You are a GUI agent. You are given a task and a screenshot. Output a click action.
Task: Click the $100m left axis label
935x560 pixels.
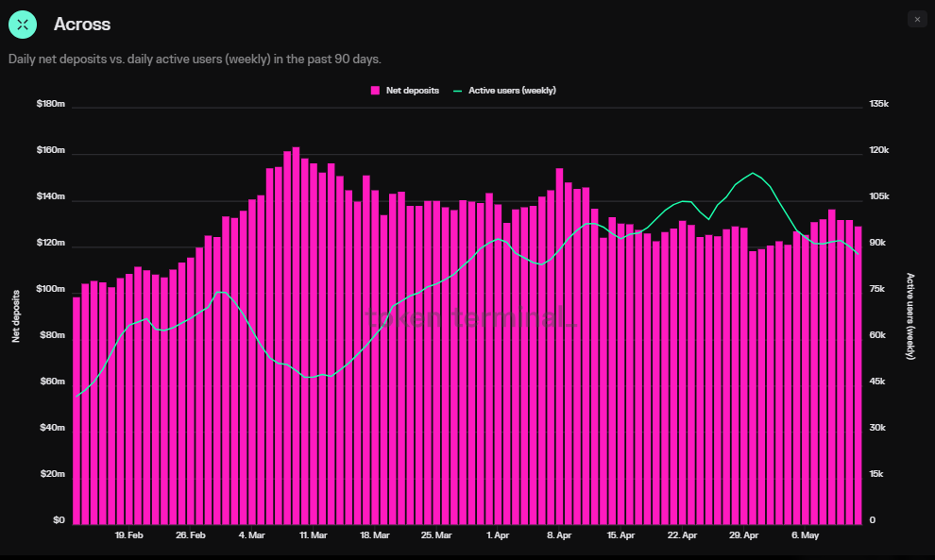pyautogui.click(x=51, y=289)
